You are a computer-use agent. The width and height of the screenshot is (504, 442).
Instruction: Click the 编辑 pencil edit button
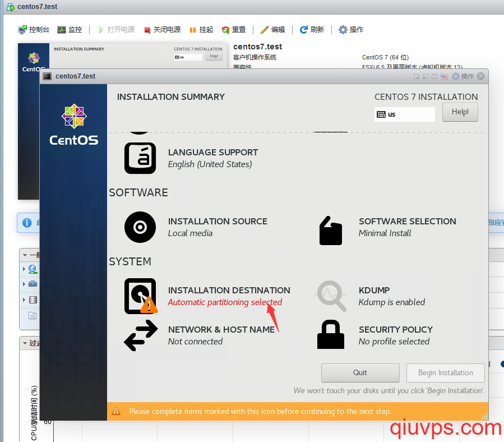tap(272, 30)
